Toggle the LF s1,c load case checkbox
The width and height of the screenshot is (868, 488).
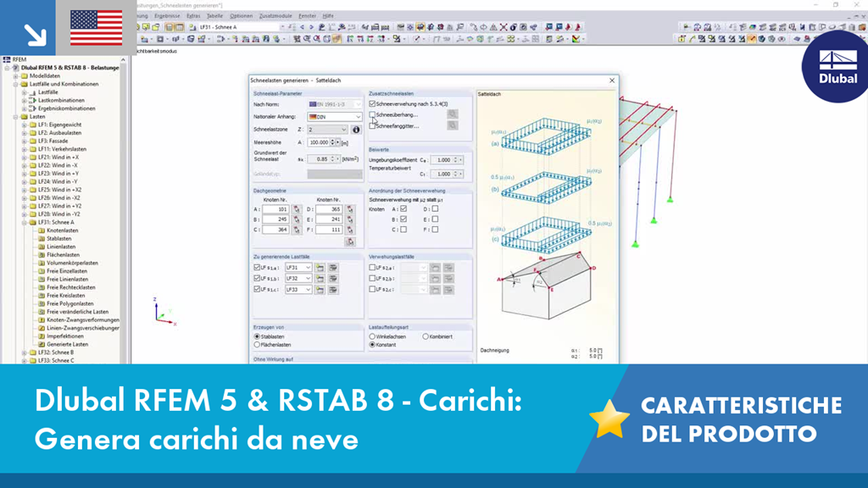pos(257,290)
